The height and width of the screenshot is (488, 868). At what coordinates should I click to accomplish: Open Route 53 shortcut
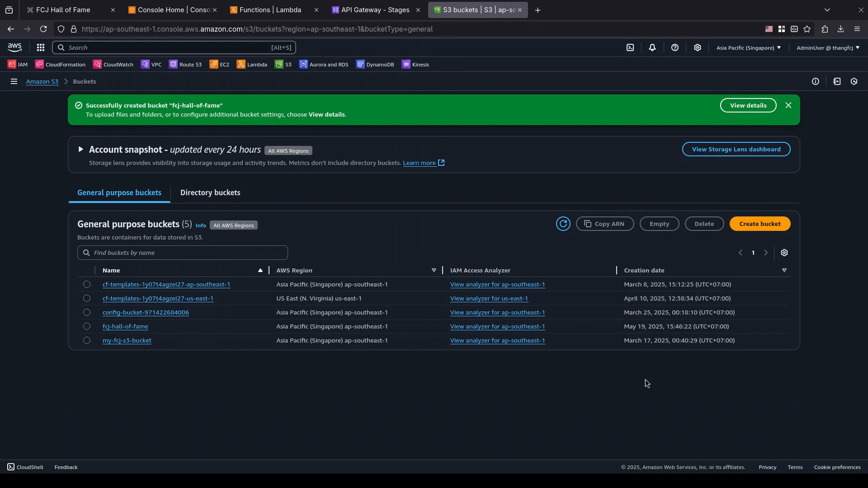coord(186,65)
